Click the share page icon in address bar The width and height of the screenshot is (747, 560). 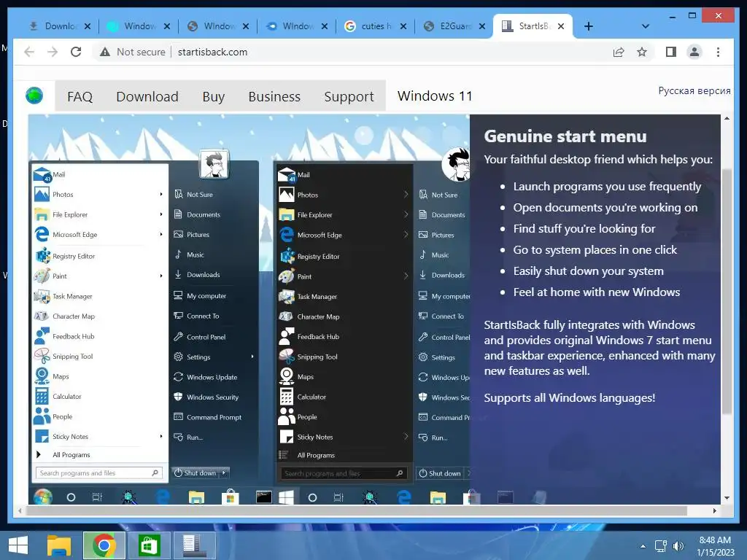pyautogui.click(x=619, y=52)
